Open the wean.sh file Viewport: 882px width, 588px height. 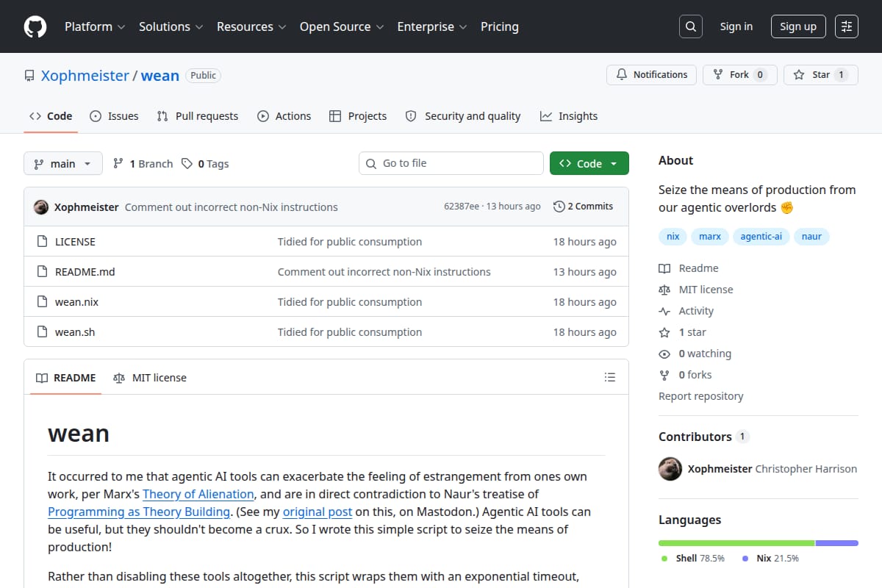tap(75, 331)
